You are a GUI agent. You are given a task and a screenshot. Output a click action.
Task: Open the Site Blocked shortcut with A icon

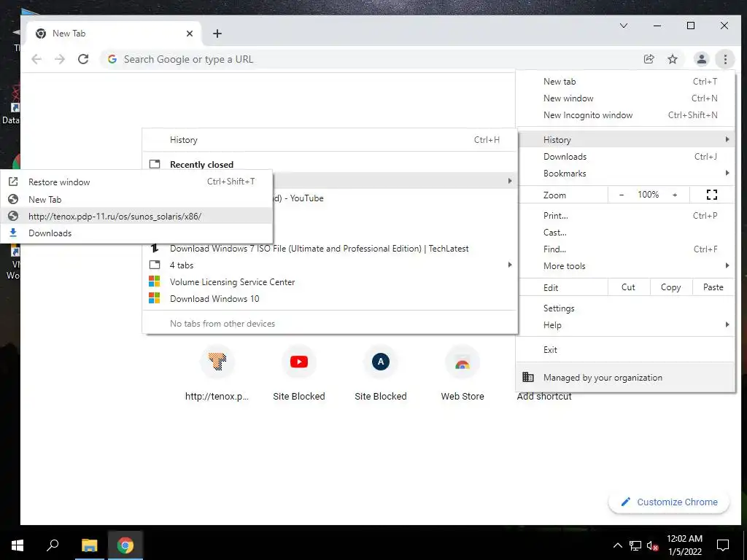(380, 373)
